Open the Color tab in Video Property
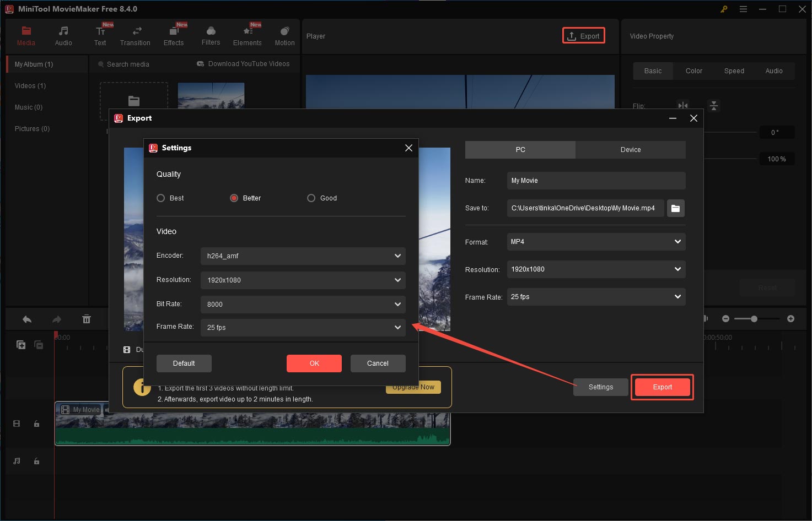812x521 pixels. tap(693, 70)
